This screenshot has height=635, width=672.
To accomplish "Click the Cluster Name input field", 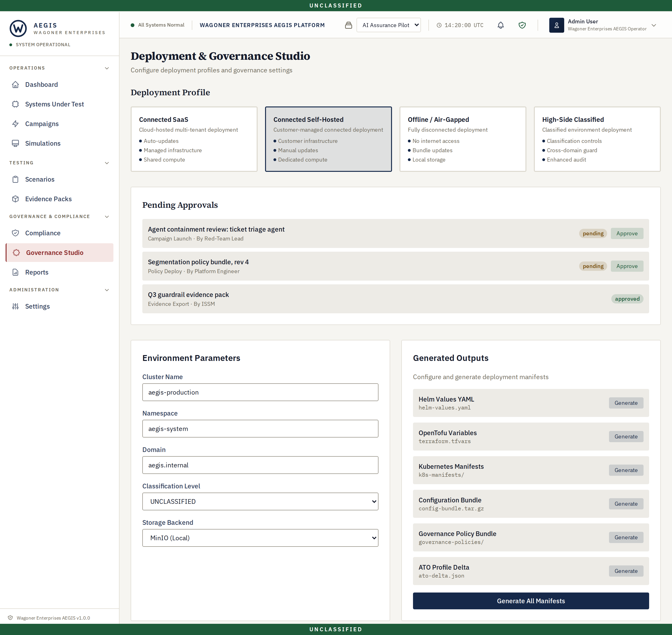I will 260,392.
